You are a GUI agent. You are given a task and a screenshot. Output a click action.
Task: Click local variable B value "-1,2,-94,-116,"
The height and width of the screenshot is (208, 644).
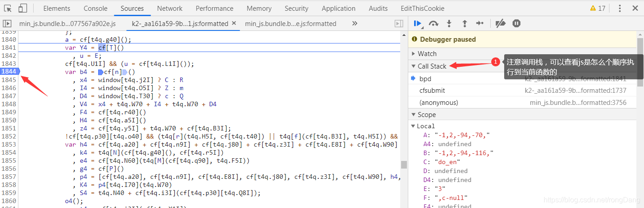click(x=464, y=152)
